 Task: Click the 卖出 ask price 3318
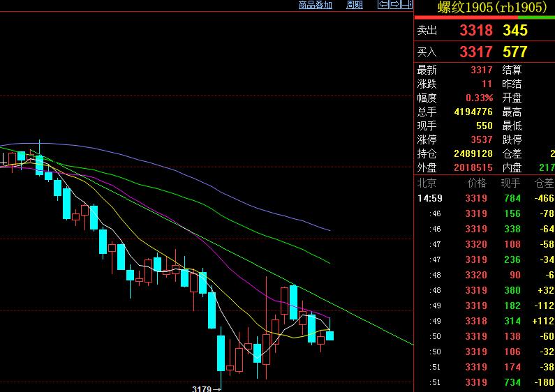(x=476, y=30)
